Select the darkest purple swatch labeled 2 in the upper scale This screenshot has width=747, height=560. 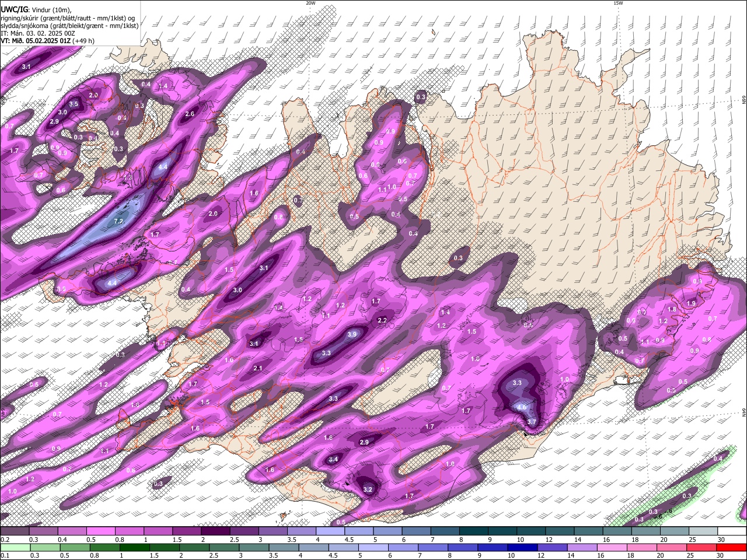point(215,531)
